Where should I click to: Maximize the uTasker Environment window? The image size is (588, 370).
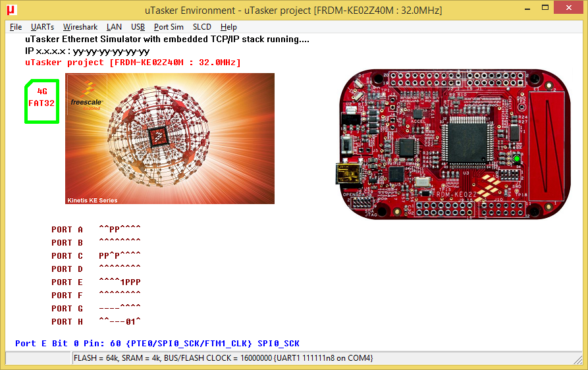(x=545, y=8)
